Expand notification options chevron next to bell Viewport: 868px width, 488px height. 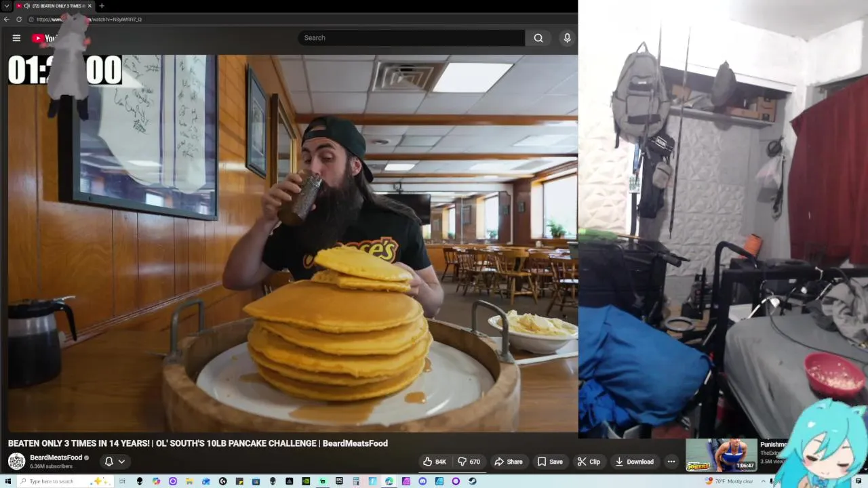(x=121, y=462)
